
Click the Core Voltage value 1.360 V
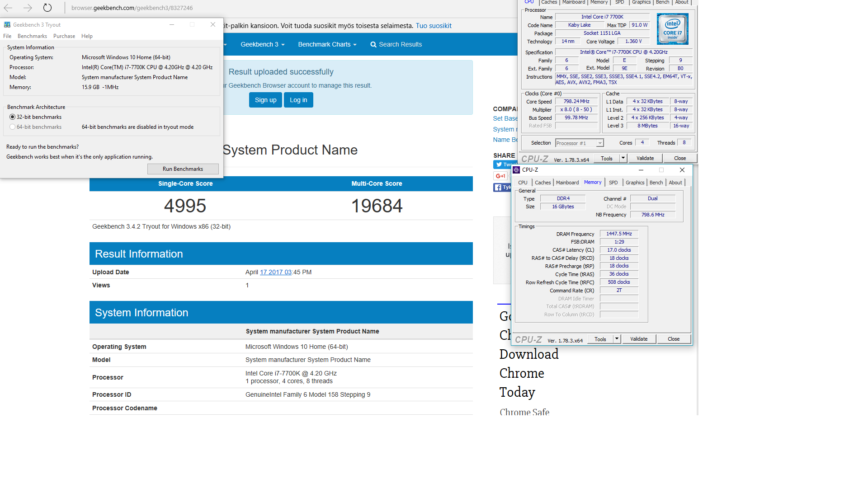point(633,41)
